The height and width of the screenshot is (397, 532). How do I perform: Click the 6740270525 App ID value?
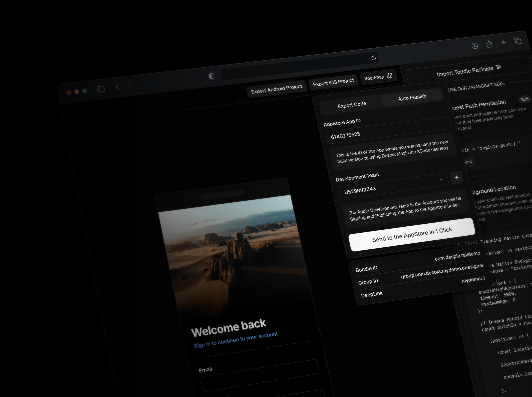(x=345, y=136)
